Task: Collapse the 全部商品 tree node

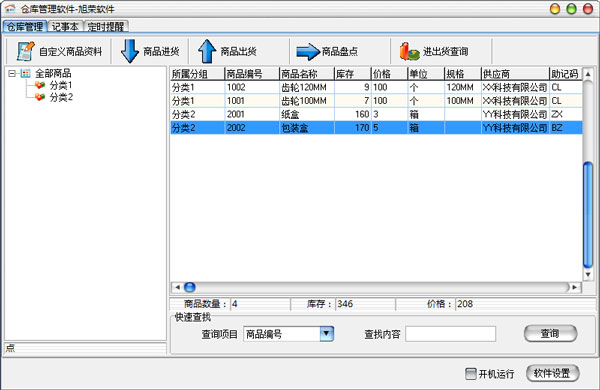Action: click(x=12, y=73)
